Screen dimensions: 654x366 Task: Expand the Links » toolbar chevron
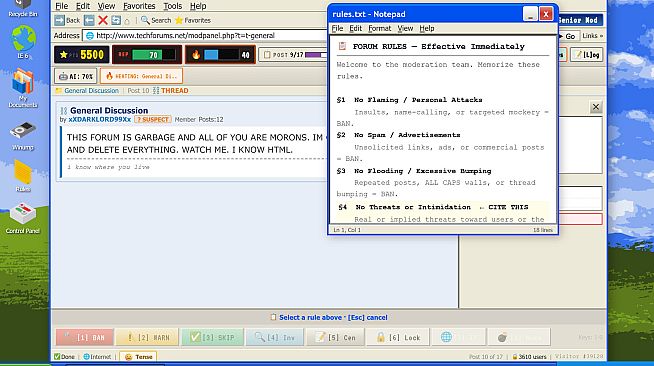pos(592,36)
